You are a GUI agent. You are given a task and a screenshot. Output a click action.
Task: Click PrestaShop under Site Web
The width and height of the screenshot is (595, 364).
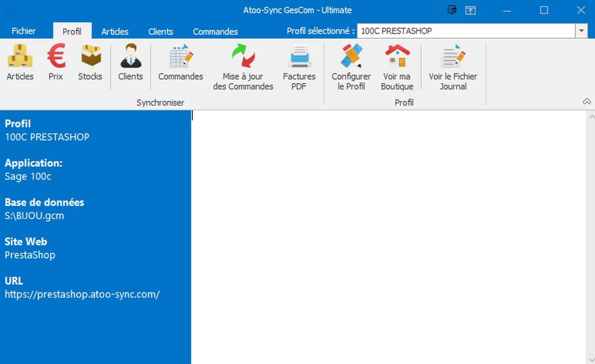(30, 255)
